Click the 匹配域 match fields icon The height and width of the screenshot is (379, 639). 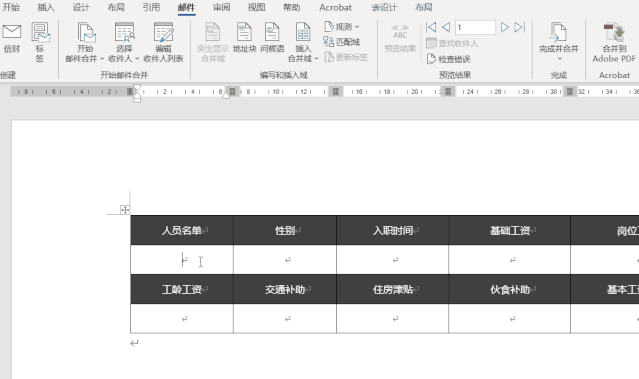(328, 41)
